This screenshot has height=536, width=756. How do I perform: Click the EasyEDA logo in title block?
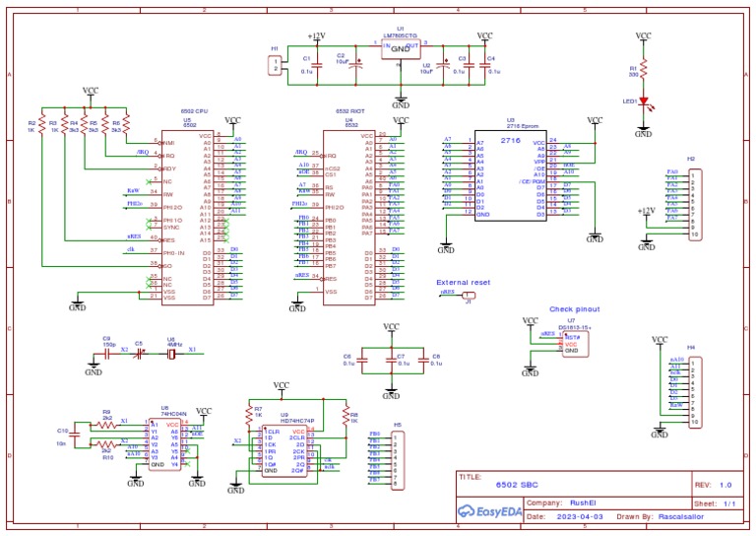click(x=489, y=511)
